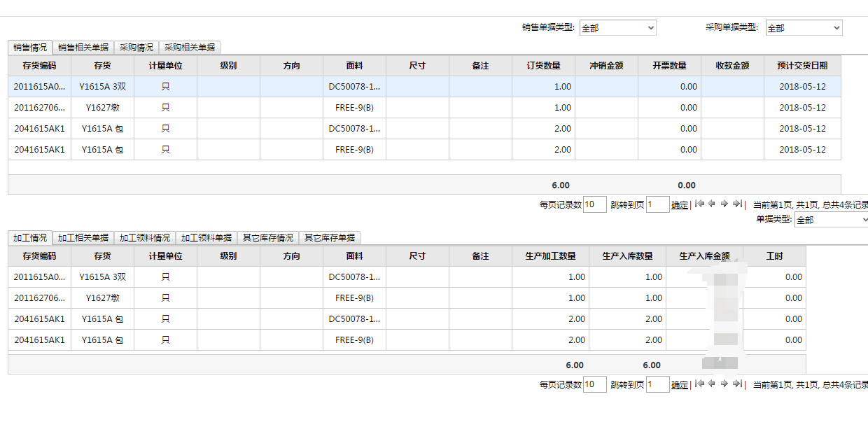Image resolution: width=868 pixels, height=427 pixels.
Task: Click next page arrow under processing table
Action: coord(724,384)
